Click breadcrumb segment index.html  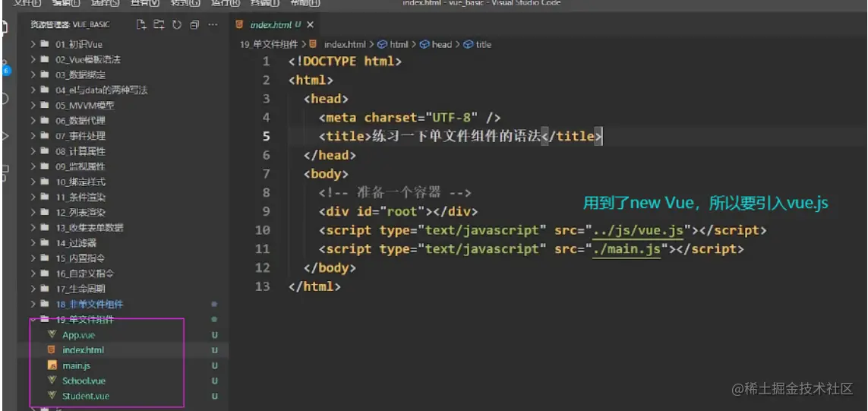pos(345,44)
